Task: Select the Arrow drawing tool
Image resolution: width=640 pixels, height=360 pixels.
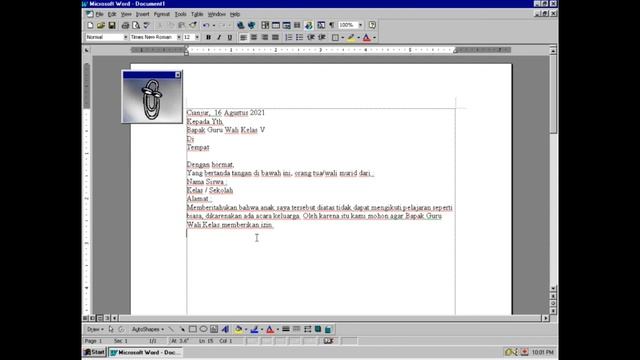Action: (x=182, y=329)
